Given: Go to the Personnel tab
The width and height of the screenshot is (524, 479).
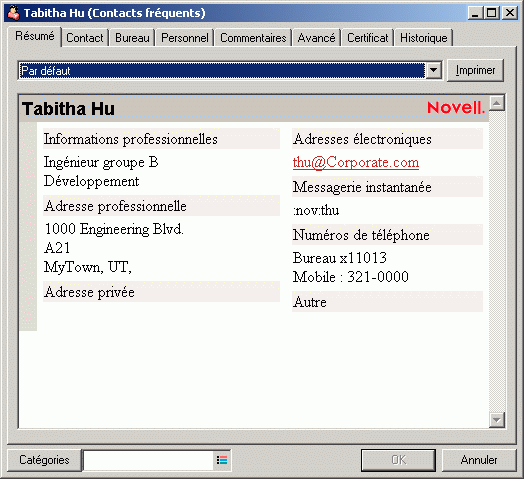Looking at the screenshot, I should click(x=184, y=38).
